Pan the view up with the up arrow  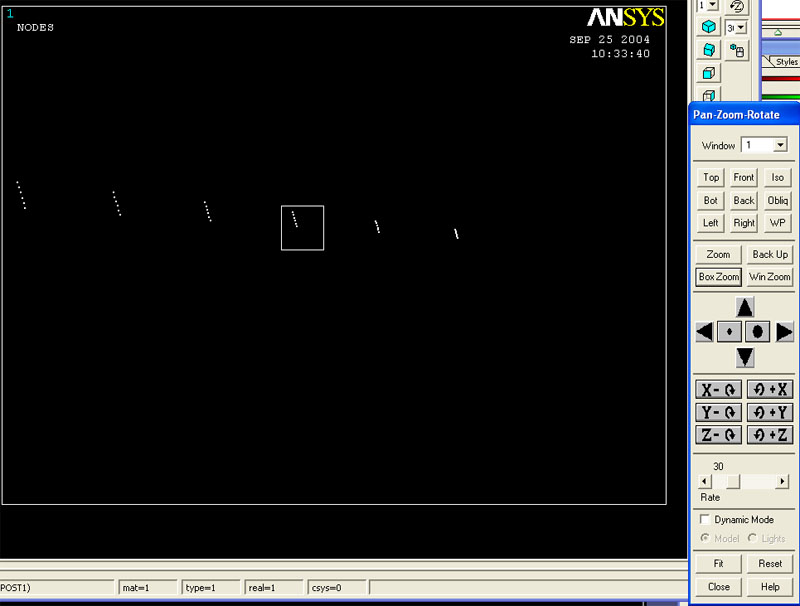[745, 307]
